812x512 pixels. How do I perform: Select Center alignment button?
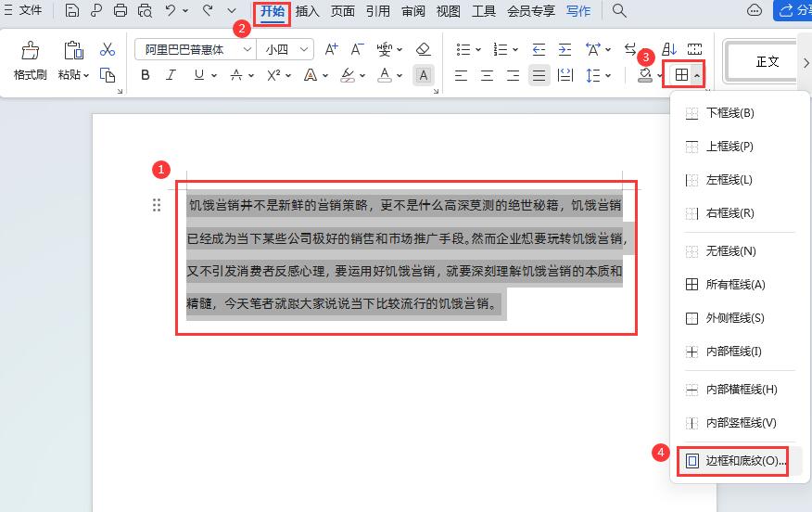pos(487,76)
